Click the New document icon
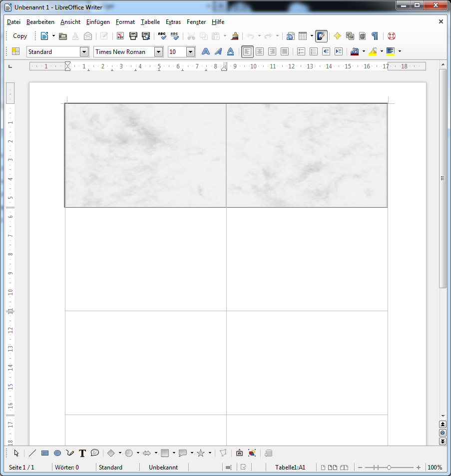This screenshot has width=451, height=476. click(x=44, y=36)
